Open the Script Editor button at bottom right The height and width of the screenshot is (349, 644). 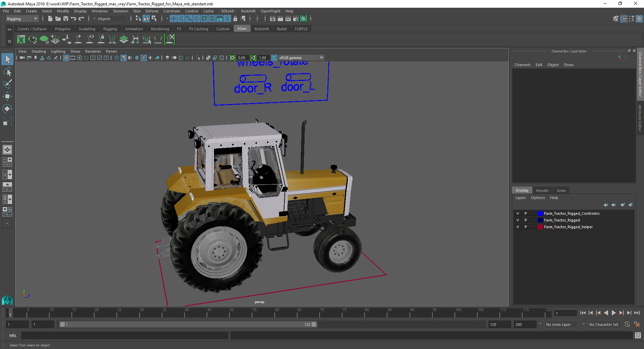pos(638,335)
